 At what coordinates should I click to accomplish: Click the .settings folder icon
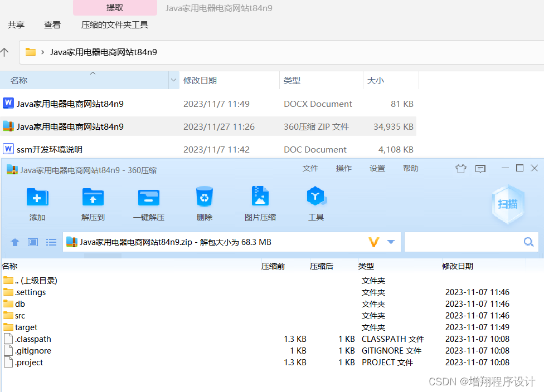[8, 292]
